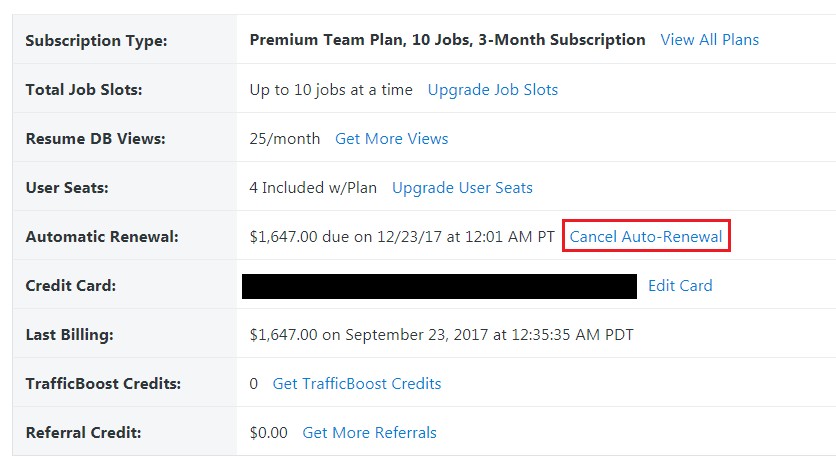Select the $1,647.00 due renewal text
Screen dimensions: 836x471
401,237
